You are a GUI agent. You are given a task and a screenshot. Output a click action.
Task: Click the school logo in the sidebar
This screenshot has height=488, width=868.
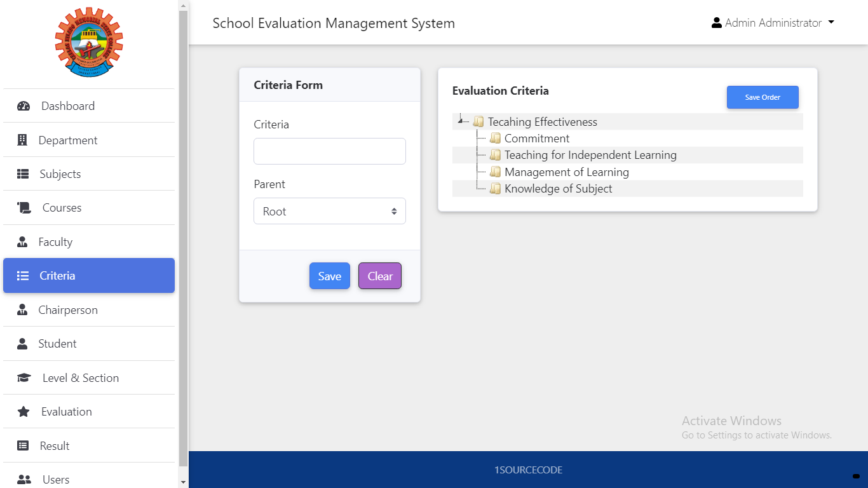click(x=89, y=42)
